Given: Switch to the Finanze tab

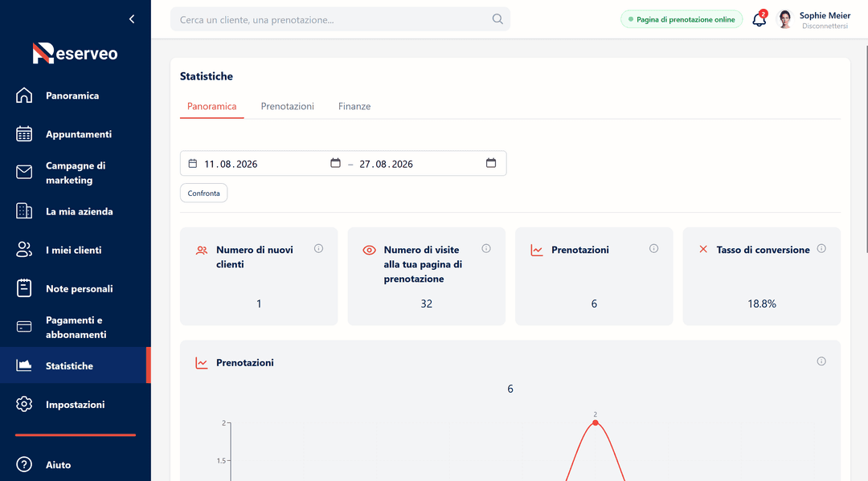Looking at the screenshot, I should 354,106.
